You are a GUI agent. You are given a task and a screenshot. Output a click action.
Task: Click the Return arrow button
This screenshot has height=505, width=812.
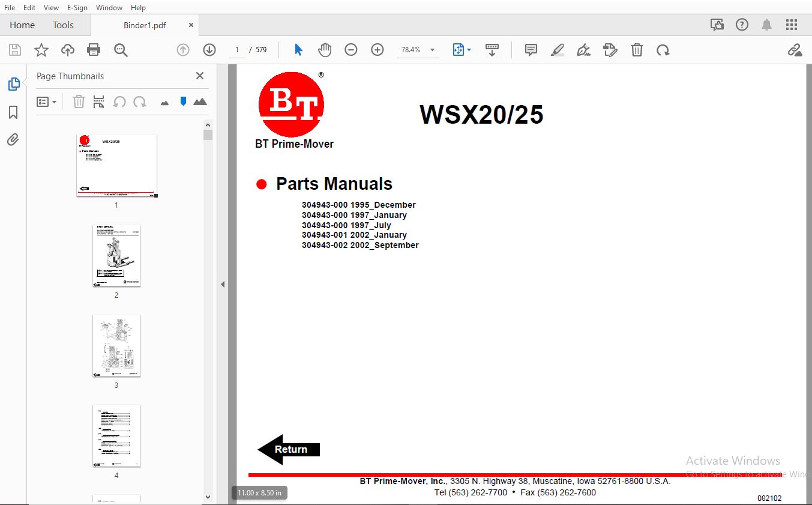tap(289, 450)
